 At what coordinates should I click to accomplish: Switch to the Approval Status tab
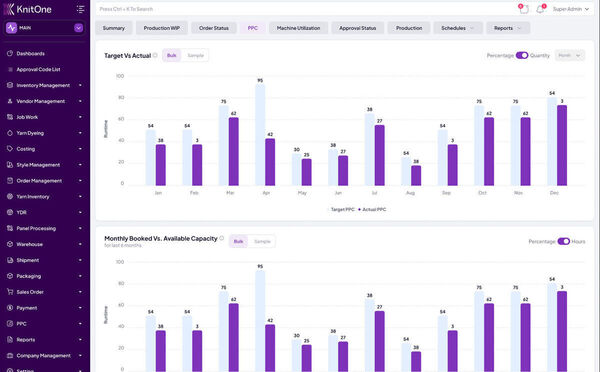pyautogui.click(x=357, y=28)
